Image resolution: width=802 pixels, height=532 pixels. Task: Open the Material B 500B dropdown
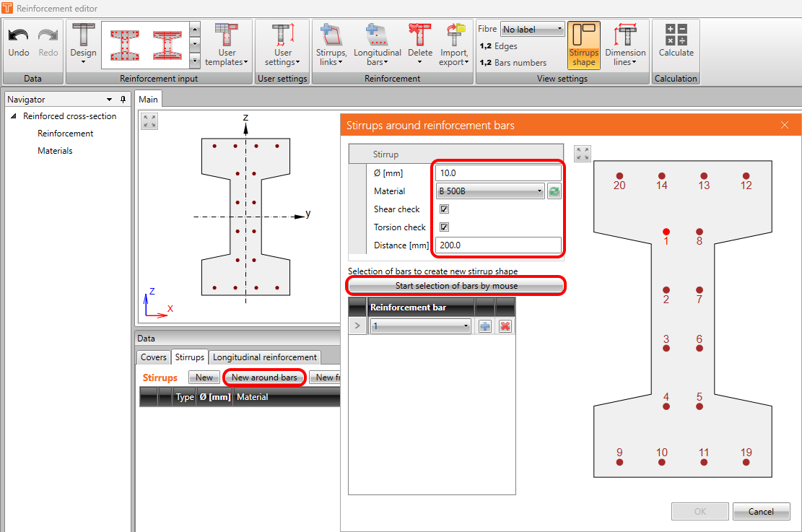coord(491,191)
